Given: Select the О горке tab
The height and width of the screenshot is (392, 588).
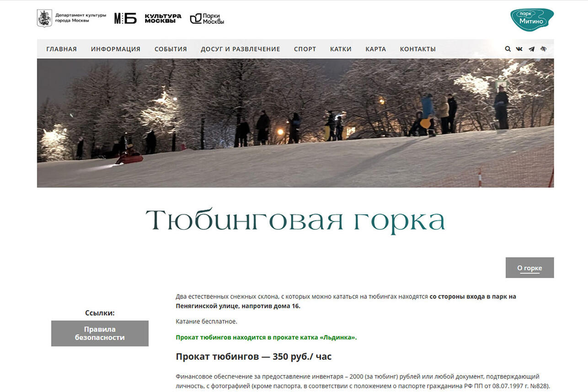Looking at the screenshot, I should coord(529,268).
